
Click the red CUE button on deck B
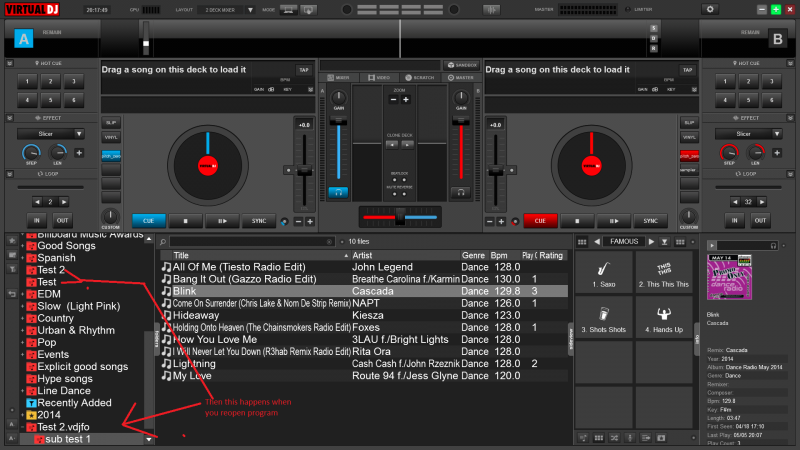coord(540,221)
